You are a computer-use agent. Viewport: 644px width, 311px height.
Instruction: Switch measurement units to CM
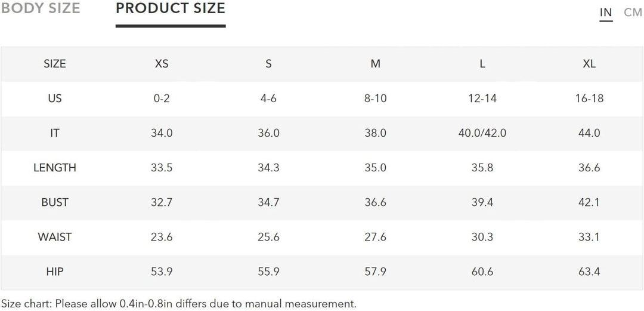coord(633,13)
